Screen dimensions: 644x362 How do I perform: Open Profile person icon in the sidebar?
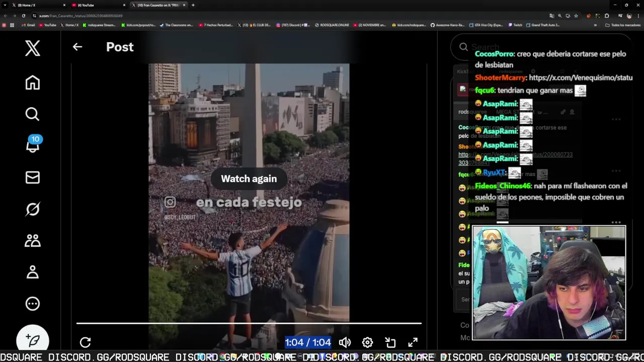(x=33, y=272)
